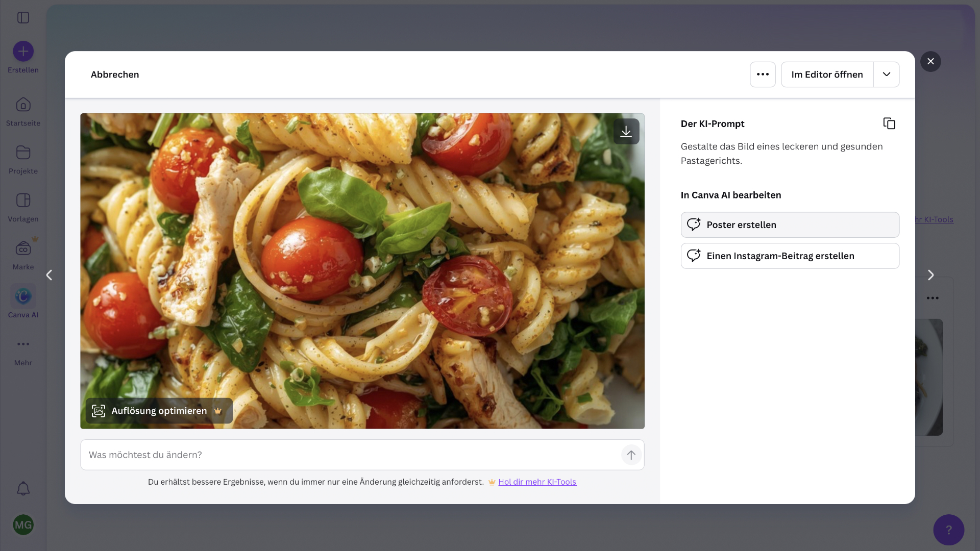The image size is (980, 551).
Task: Open help question mark button
Action: point(948,530)
